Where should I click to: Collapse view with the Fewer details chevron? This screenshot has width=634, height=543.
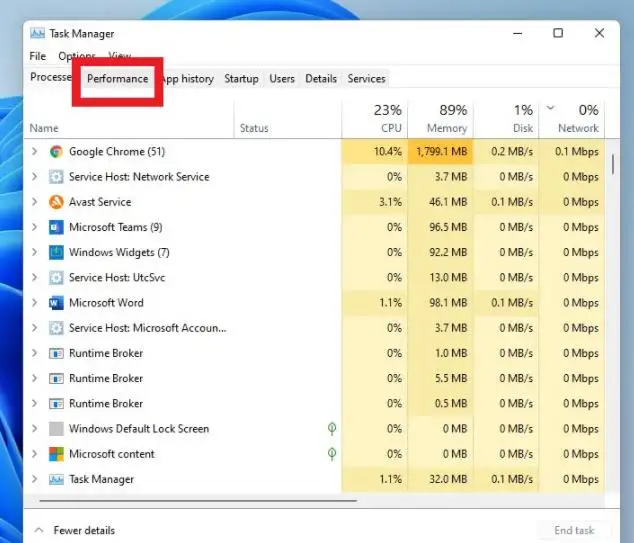click(x=39, y=530)
